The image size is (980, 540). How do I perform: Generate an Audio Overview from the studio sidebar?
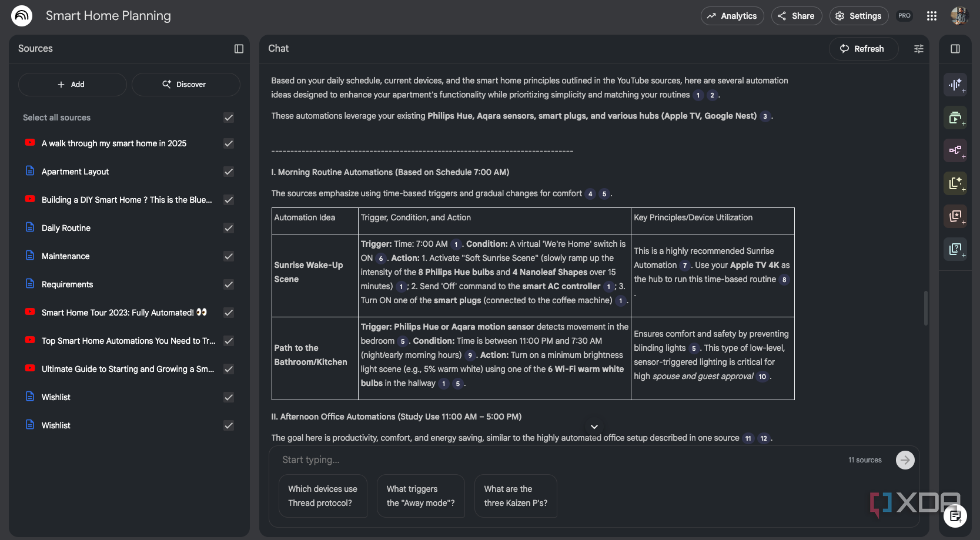point(955,84)
